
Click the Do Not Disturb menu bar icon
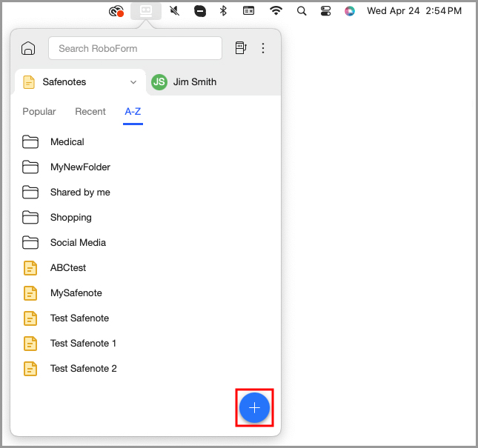click(x=200, y=11)
